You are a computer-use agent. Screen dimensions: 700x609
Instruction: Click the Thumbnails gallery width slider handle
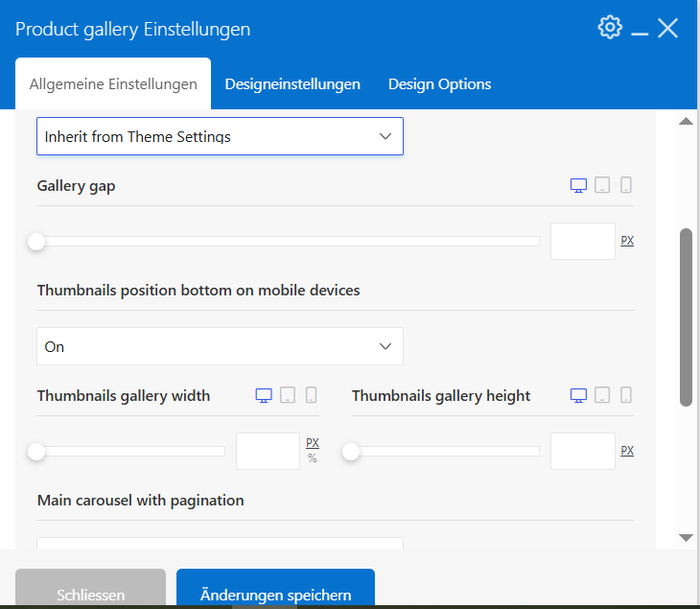36,452
